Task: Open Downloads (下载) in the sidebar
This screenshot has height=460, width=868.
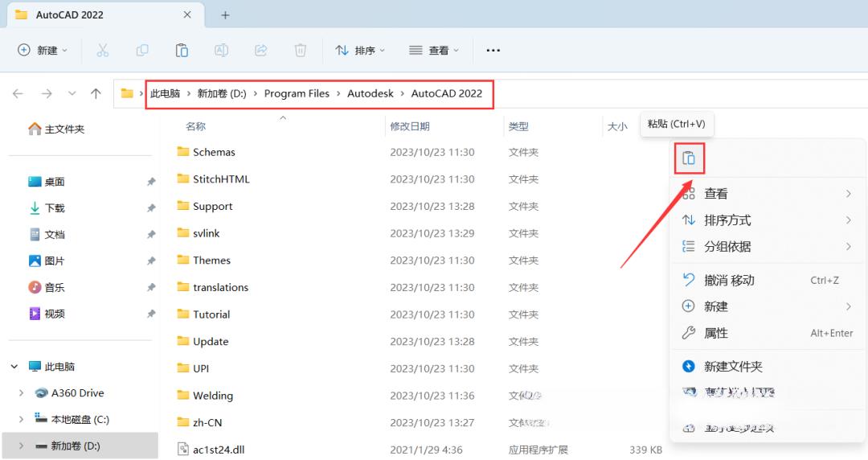Action: click(x=47, y=207)
